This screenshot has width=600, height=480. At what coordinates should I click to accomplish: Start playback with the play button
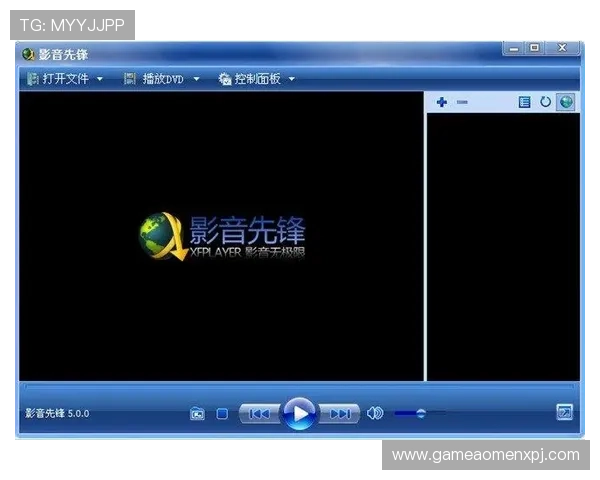(299, 413)
